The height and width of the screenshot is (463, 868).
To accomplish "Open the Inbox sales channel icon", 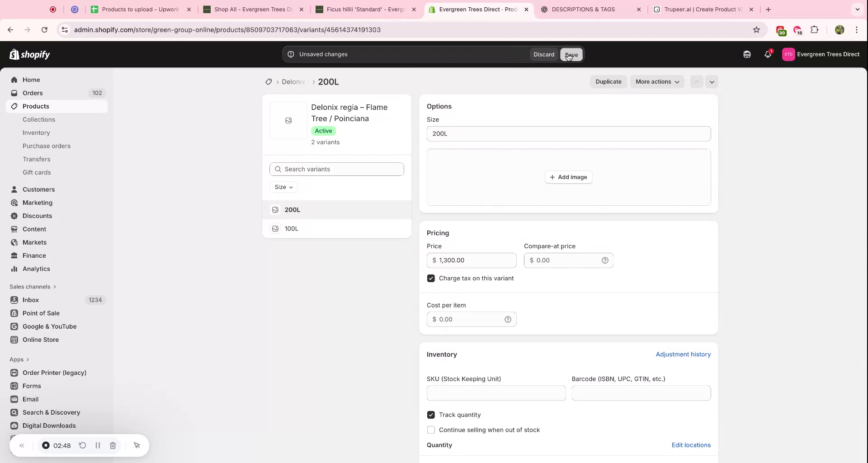I will pos(14,300).
